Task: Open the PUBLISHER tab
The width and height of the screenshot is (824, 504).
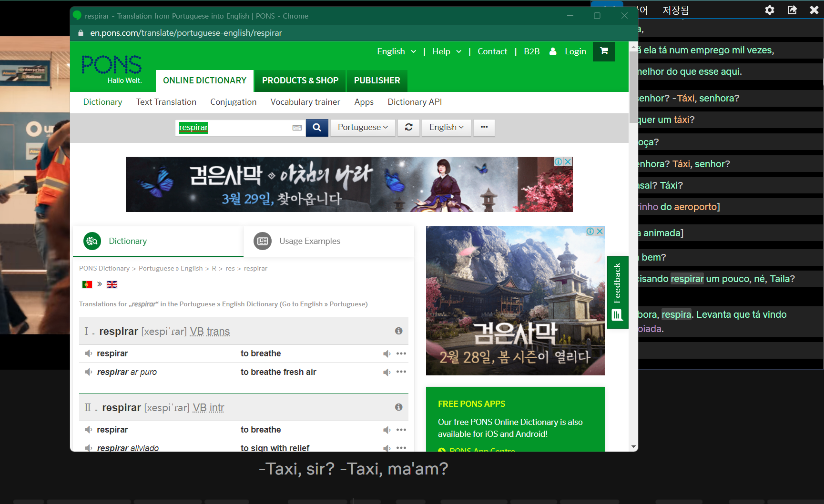Action: (x=377, y=81)
